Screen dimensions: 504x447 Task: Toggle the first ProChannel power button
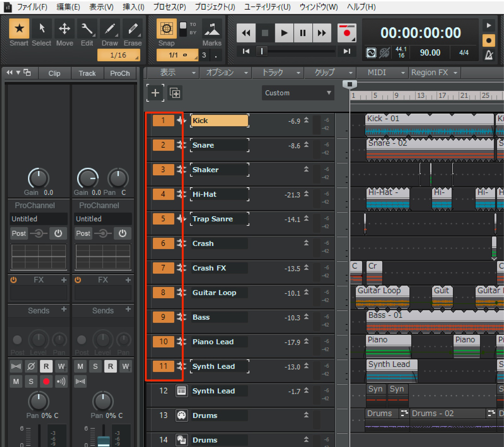coord(58,233)
